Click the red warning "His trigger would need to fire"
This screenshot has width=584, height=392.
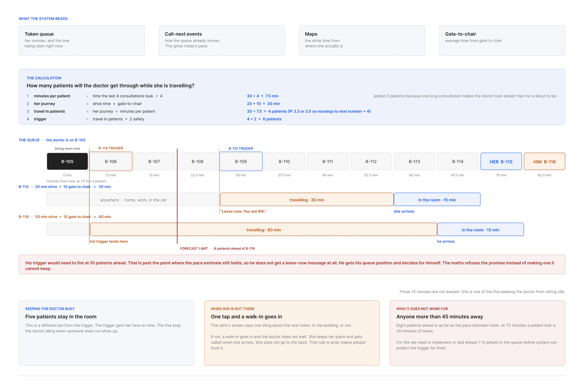292,265
